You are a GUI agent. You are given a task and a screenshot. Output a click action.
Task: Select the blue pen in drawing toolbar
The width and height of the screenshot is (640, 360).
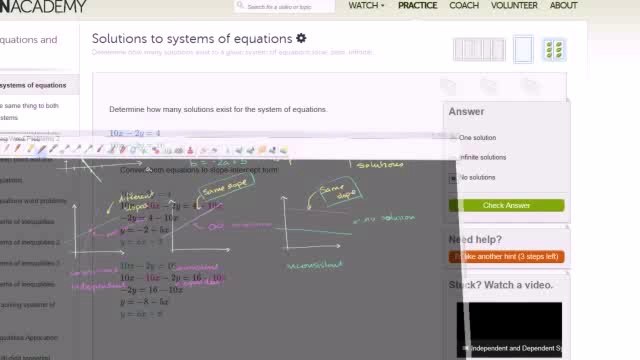point(42,149)
